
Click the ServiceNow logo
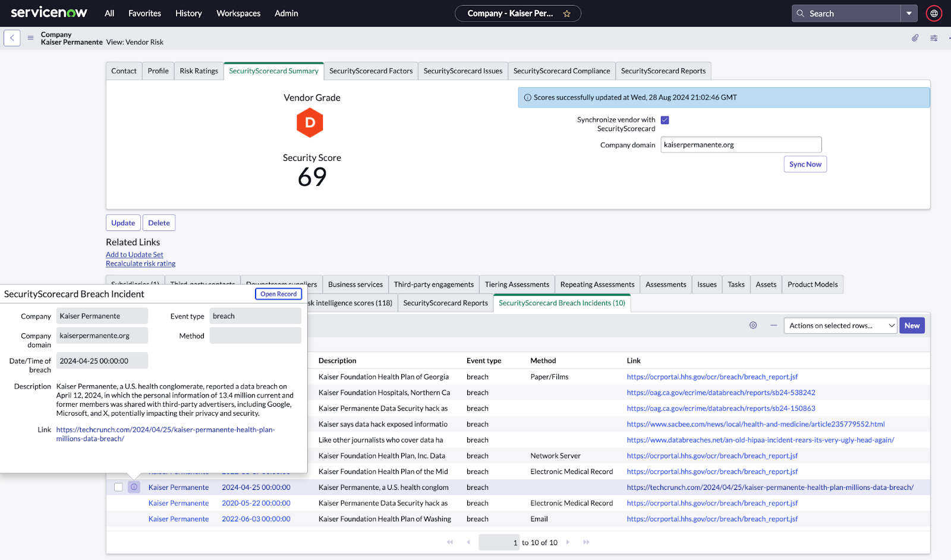pos(49,12)
